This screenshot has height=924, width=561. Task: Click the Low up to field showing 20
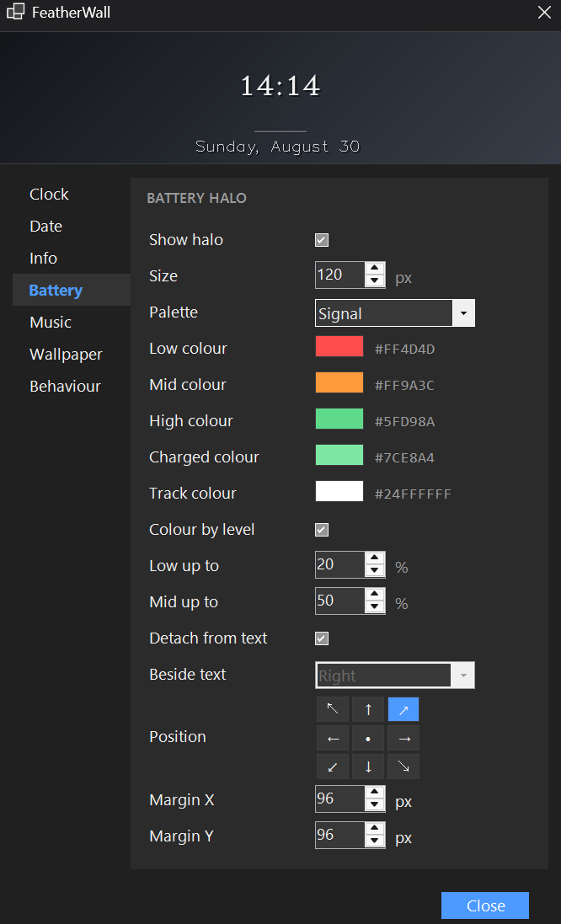(x=340, y=564)
